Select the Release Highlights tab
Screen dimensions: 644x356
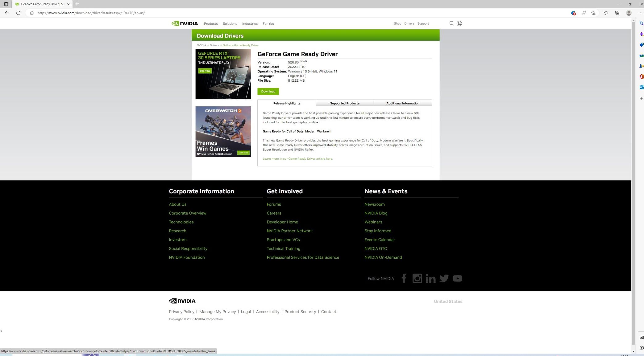click(x=287, y=103)
